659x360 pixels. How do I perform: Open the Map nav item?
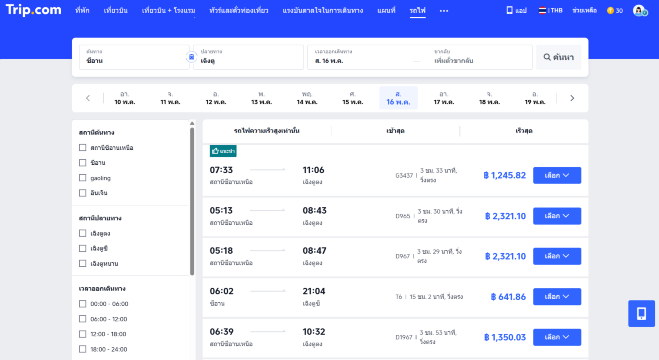click(x=386, y=11)
